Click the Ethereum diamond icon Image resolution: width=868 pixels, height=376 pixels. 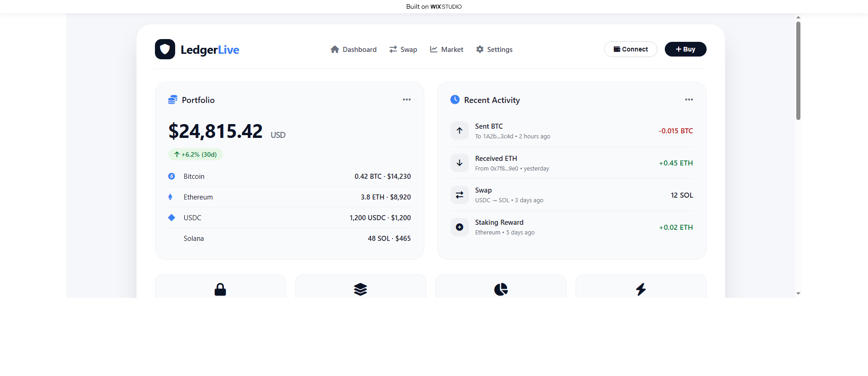click(170, 197)
